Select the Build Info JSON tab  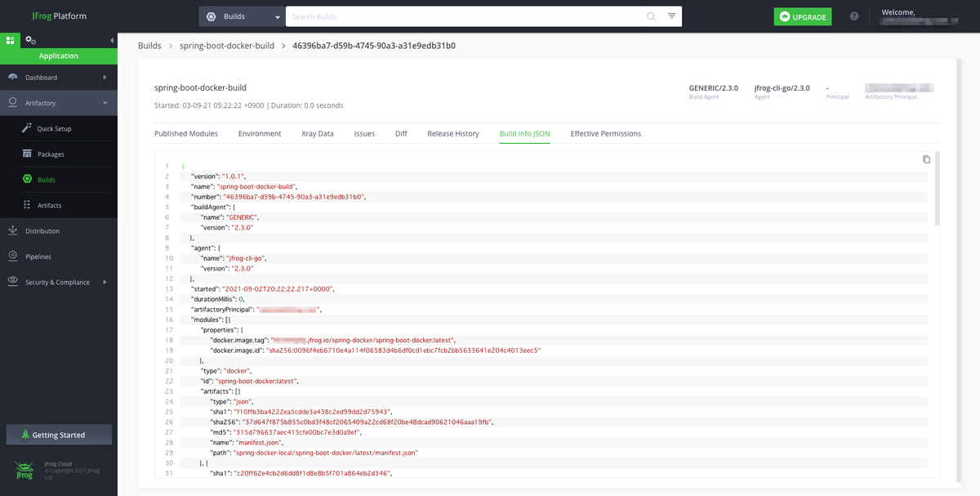point(525,133)
